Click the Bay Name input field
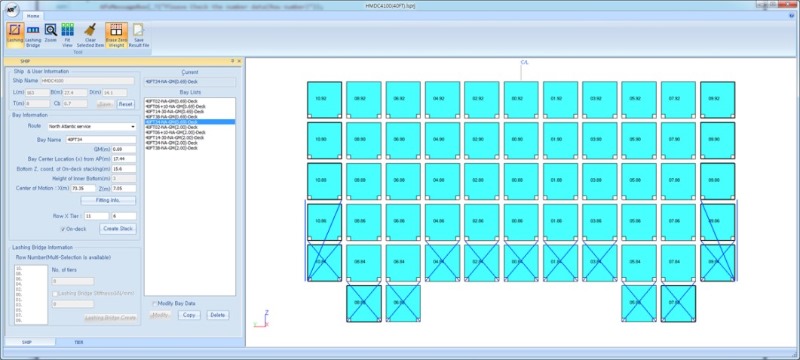800x360 pixels. click(x=101, y=139)
